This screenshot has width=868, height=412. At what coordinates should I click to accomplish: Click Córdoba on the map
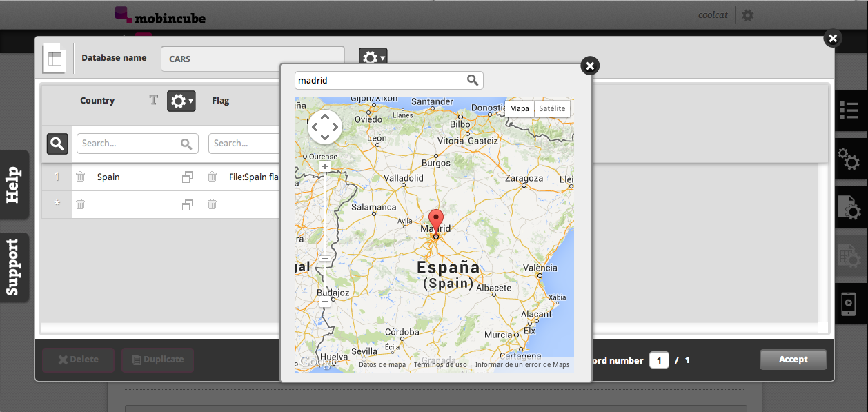pyautogui.click(x=402, y=332)
